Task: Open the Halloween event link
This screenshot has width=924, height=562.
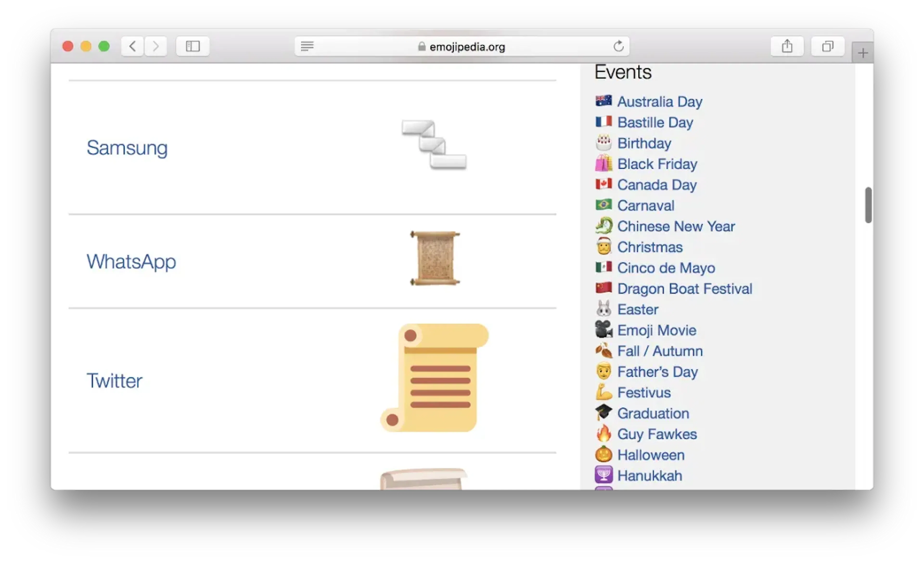Action: [x=651, y=455]
